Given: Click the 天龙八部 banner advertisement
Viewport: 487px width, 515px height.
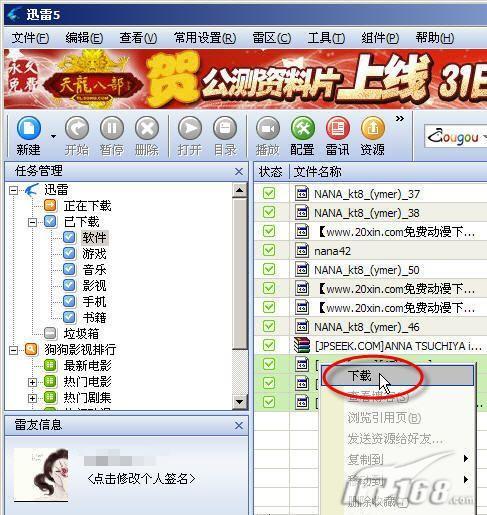Looking at the screenshot, I should coord(245,79).
